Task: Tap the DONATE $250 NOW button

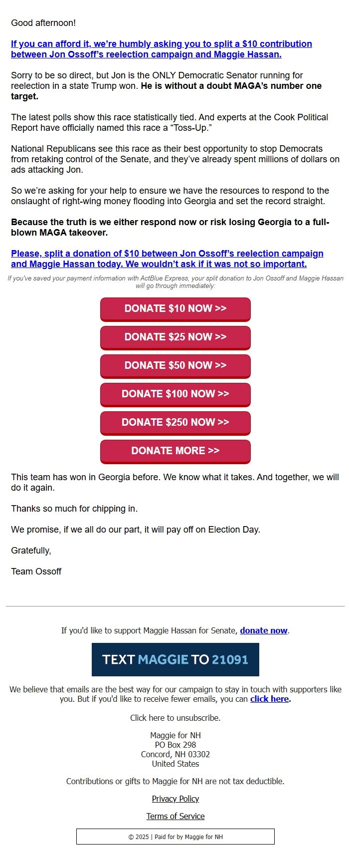Action: coord(175,423)
